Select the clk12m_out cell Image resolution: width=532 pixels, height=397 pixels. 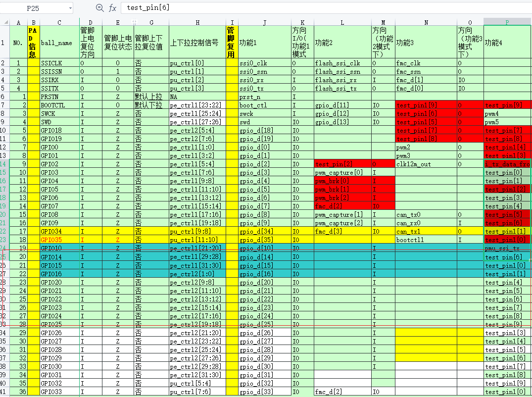(426, 164)
